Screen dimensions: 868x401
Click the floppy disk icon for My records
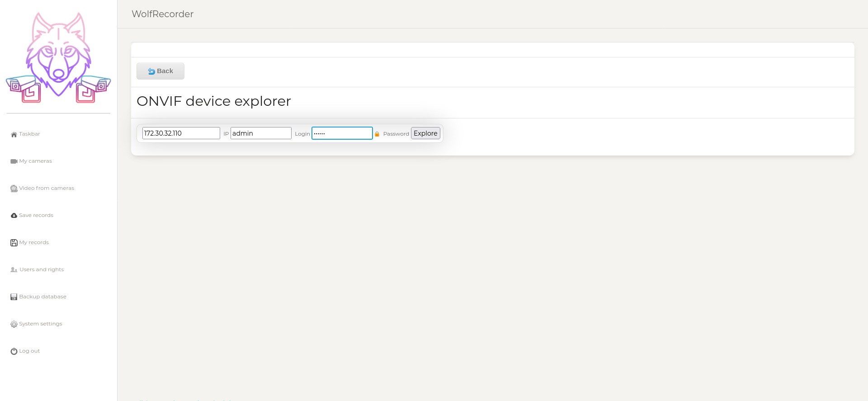coord(14,243)
